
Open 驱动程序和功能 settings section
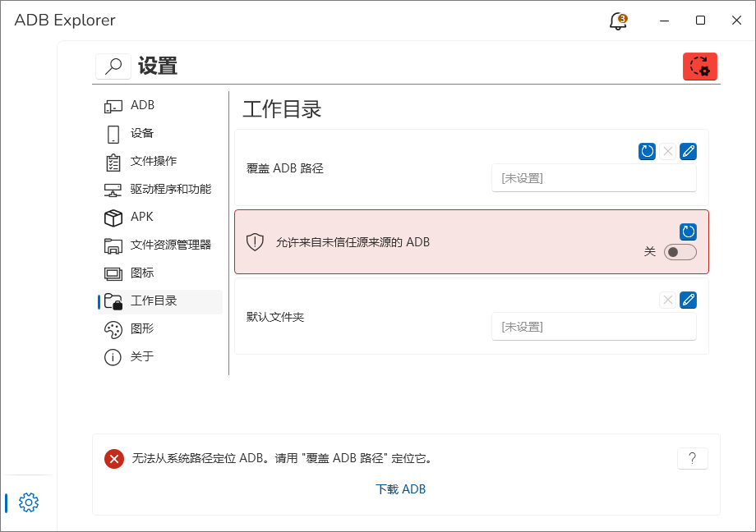pos(160,190)
